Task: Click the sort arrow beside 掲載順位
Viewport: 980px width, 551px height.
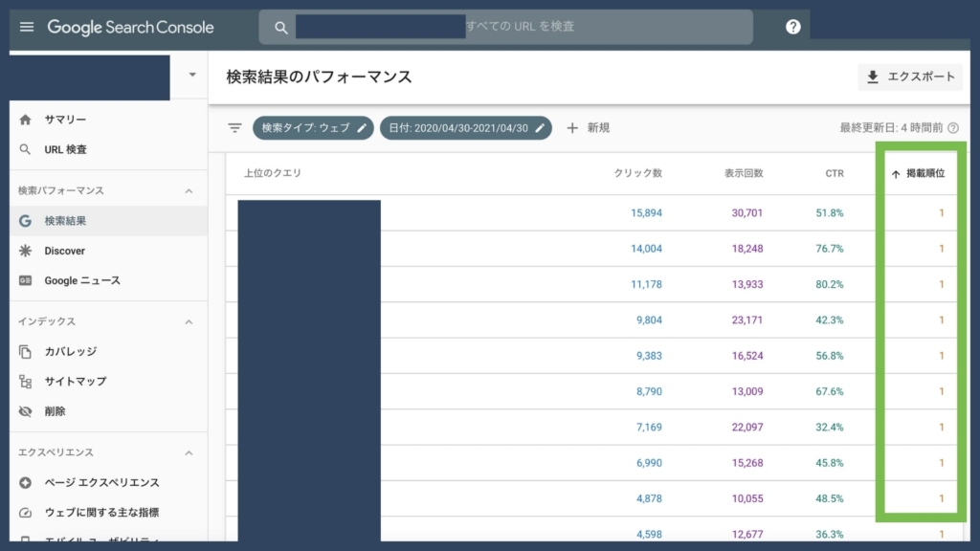Action: [x=896, y=174]
